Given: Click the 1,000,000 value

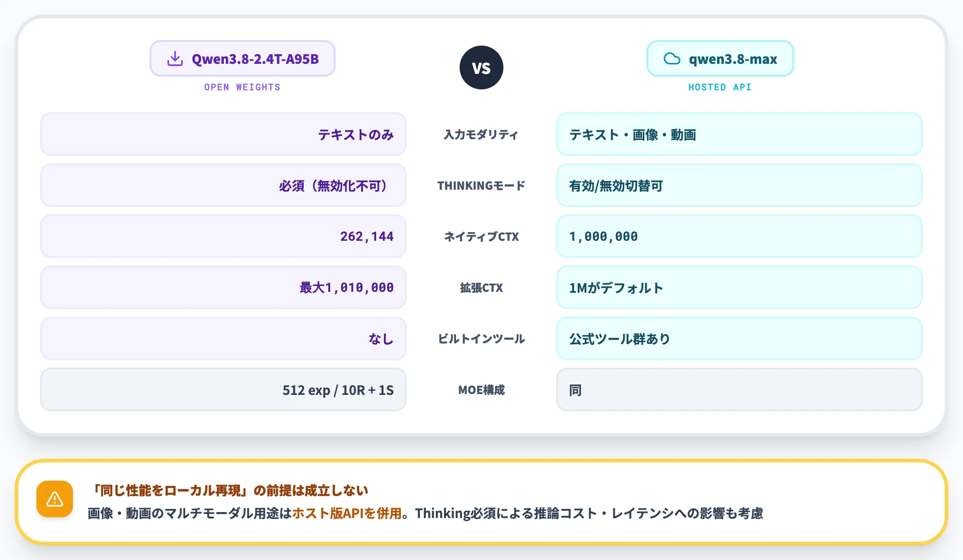Looking at the screenshot, I should 603,237.
